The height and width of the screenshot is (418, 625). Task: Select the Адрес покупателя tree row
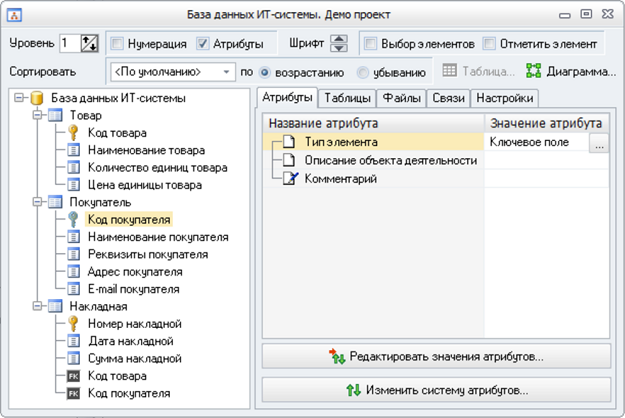(135, 272)
